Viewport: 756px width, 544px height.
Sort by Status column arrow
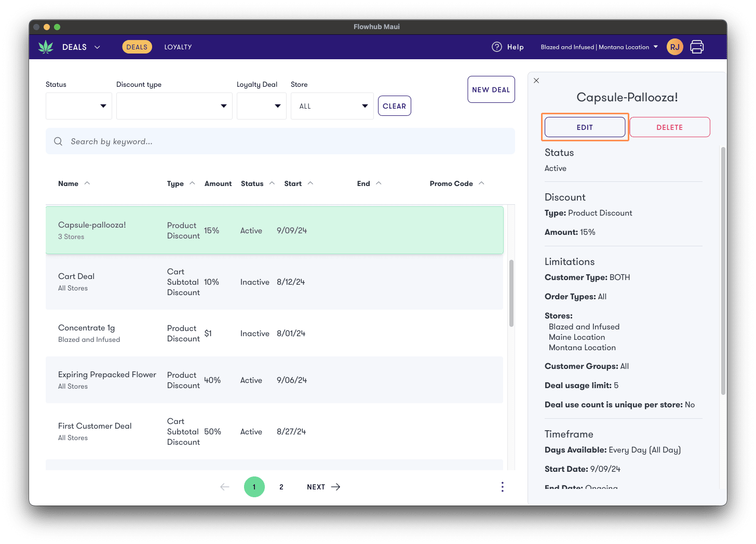click(272, 183)
